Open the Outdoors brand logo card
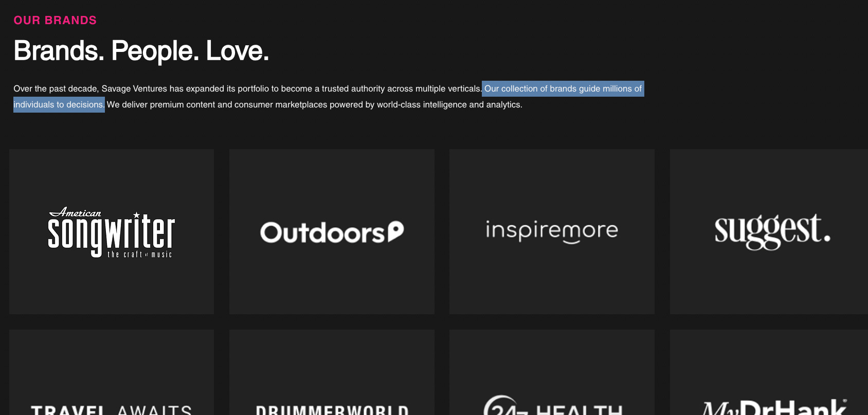This screenshot has height=415, width=868. [x=332, y=232]
